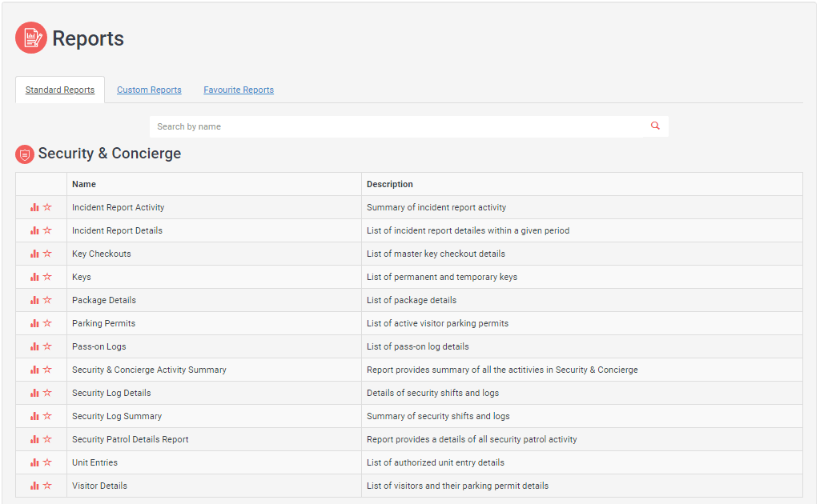Focus the Search by name field
This screenshot has height=504, width=820.
click(396, 126)
